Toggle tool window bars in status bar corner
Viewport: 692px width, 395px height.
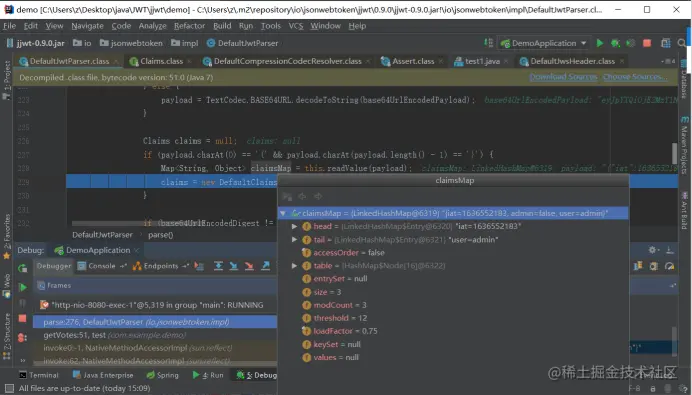pyautogui.click(x=9, y=388)
